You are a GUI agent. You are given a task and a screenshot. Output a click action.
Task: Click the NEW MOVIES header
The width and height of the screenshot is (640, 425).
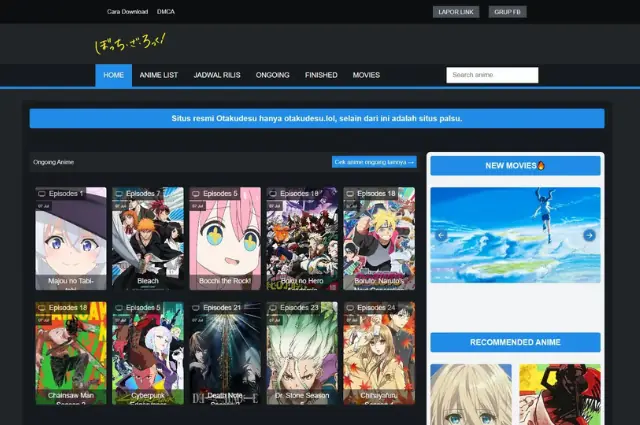(x=515, y=166)
